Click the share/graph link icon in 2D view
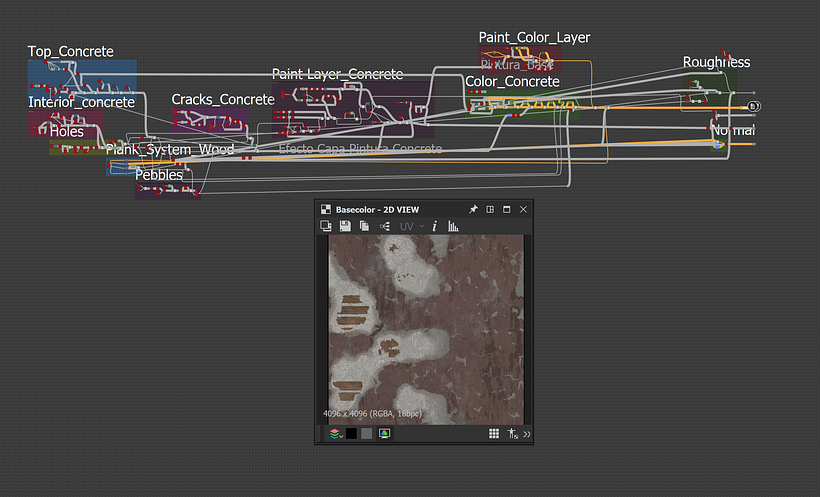Screen dimensions: 820x497 (385, 227)
